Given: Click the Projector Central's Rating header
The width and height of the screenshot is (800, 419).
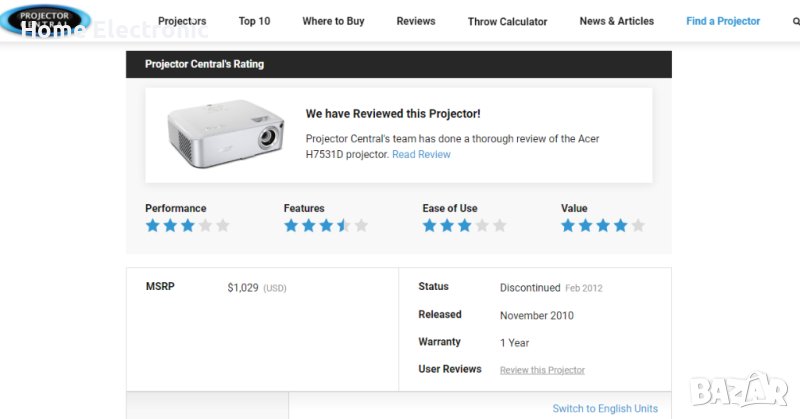Looking at the screenshot, I should point(204,64).
